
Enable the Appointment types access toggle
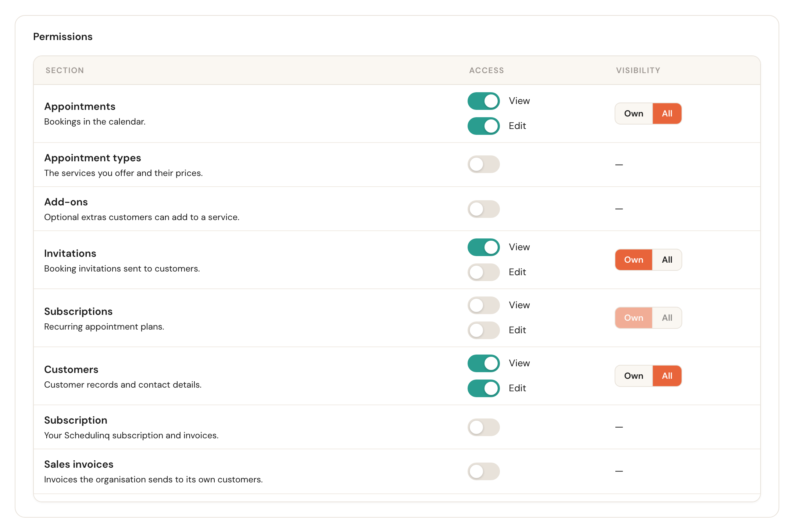(483, 164)
